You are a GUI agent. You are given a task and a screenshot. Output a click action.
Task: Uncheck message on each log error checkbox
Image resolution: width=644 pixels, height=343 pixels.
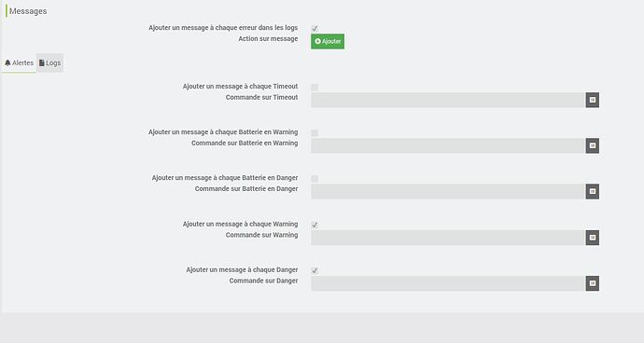pyautogui.click(x=315, y=28)
